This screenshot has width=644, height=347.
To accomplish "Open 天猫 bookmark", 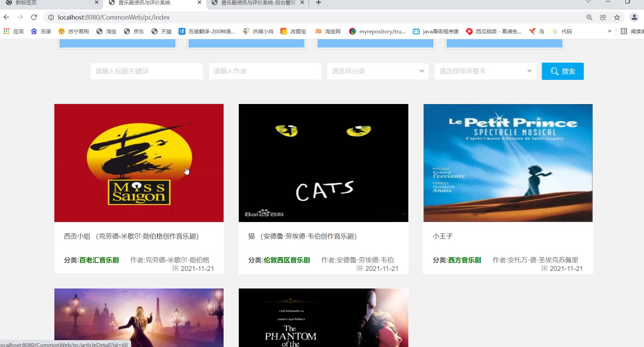I will 161,31.
